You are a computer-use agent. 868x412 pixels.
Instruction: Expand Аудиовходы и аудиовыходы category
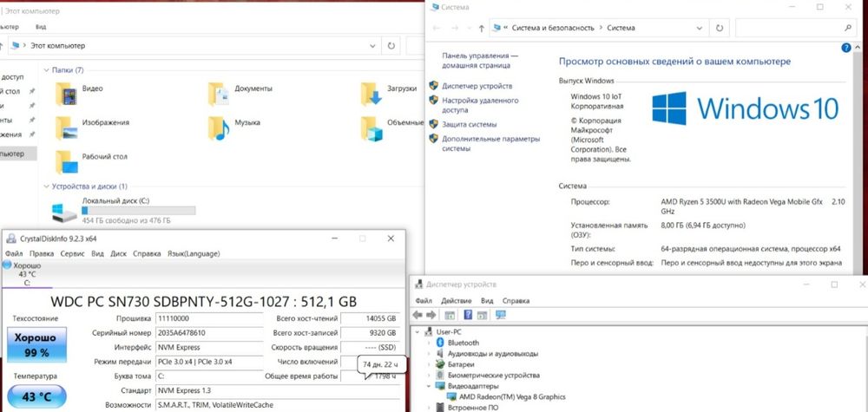point(428,353)
